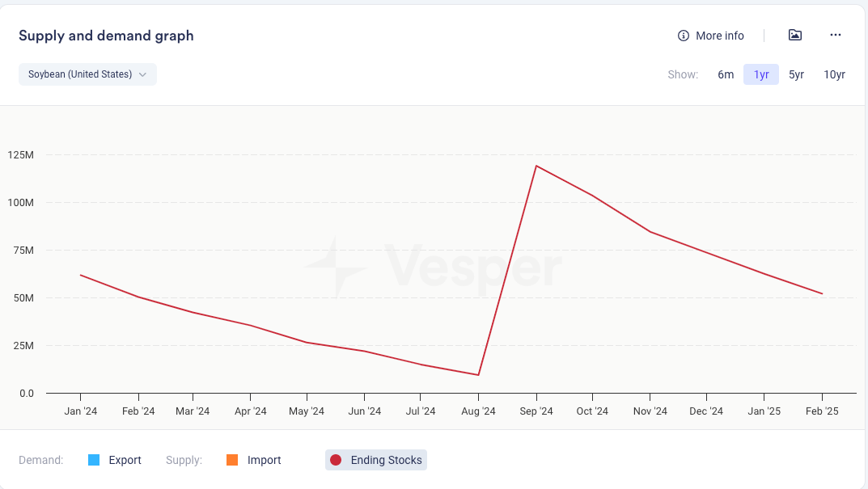Click the red Ending Stocks dot
The width and height of the screenshot is (868, 489).
point(336,460)
